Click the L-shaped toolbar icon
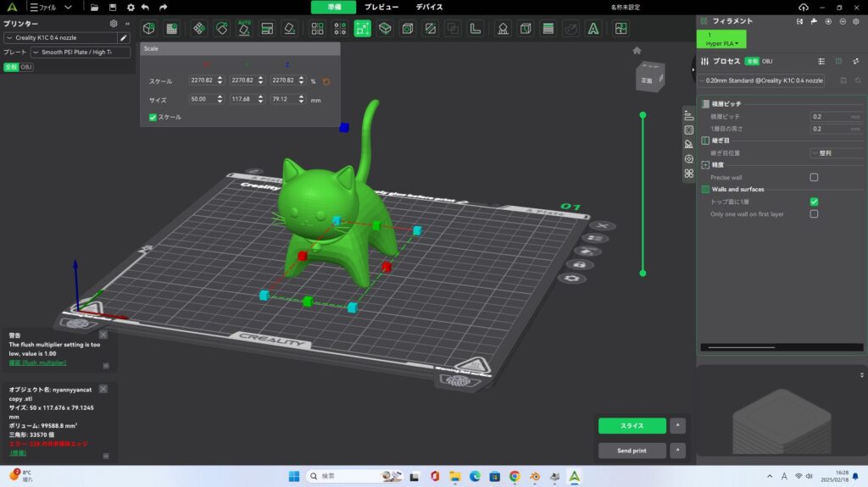Screen dimensions: 868x487 pos(475,28)
